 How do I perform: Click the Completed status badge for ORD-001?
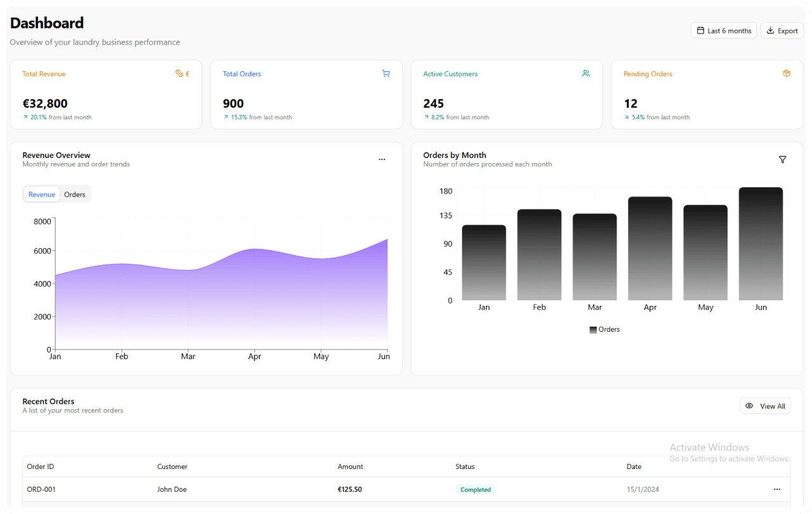(476, 490)
